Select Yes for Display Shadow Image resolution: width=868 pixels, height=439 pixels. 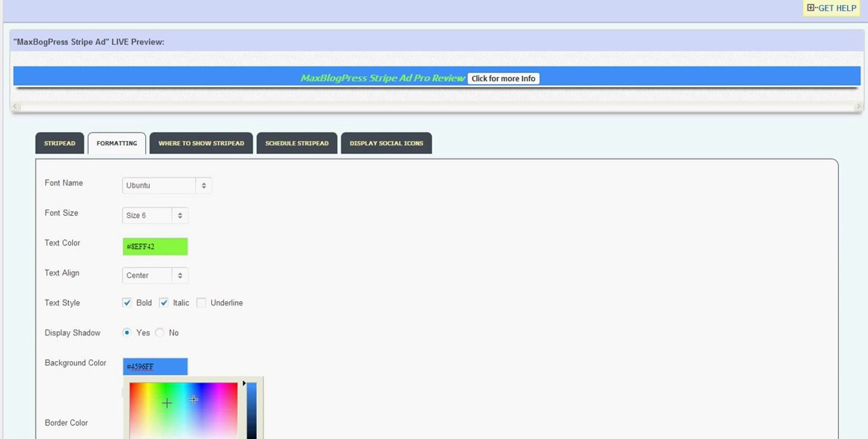coord(127,332)
